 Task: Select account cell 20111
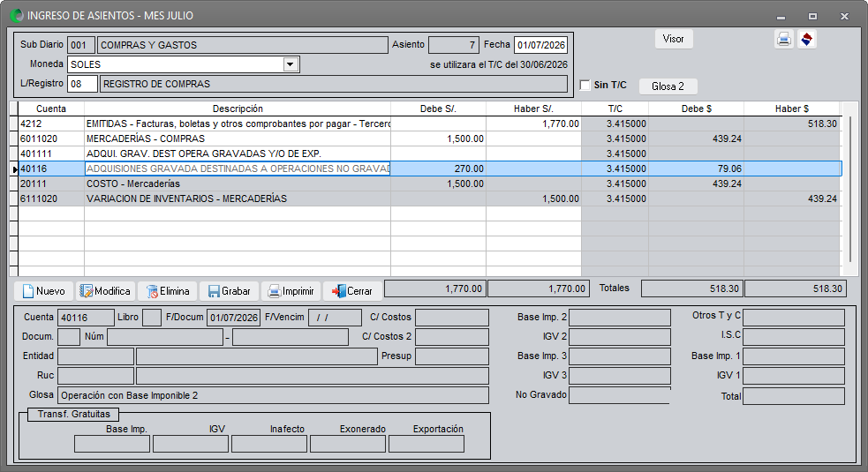51,184
